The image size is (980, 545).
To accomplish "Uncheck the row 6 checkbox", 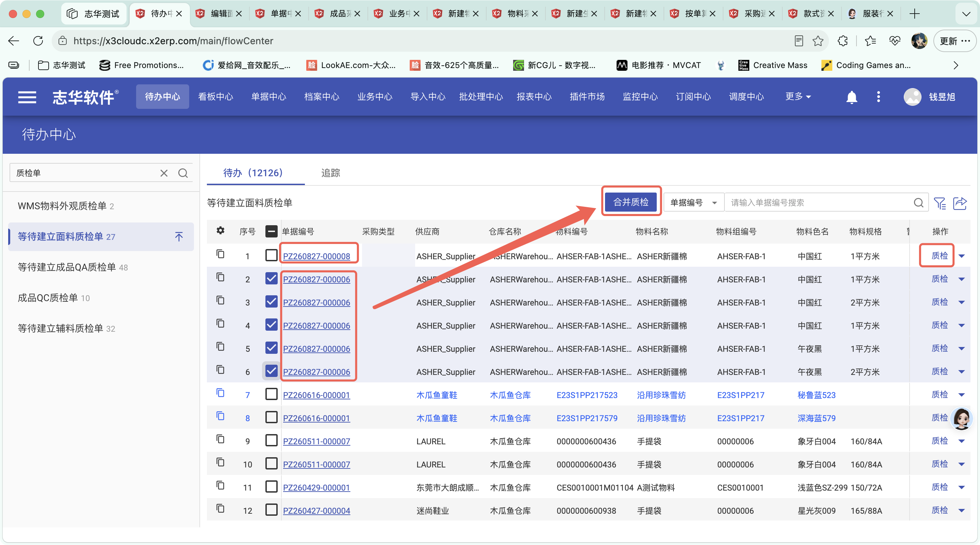I will click(x=271, y=370).
